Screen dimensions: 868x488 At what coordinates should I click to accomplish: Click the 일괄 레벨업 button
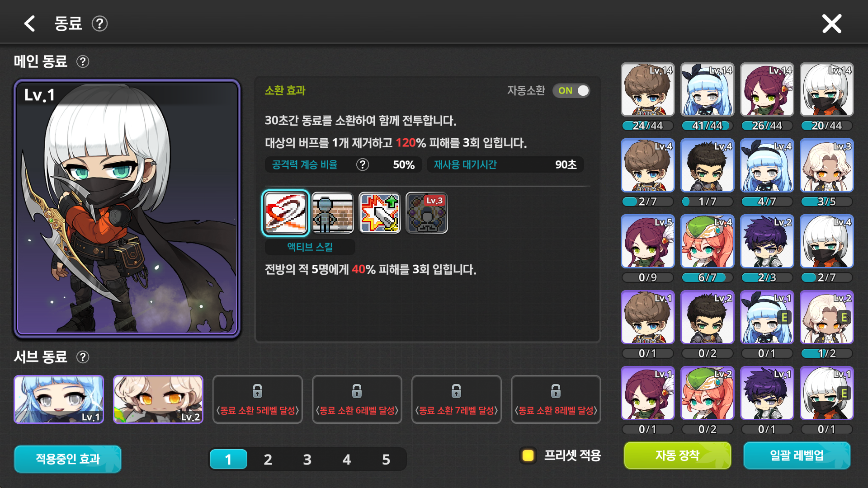click(x=797, y=455)
